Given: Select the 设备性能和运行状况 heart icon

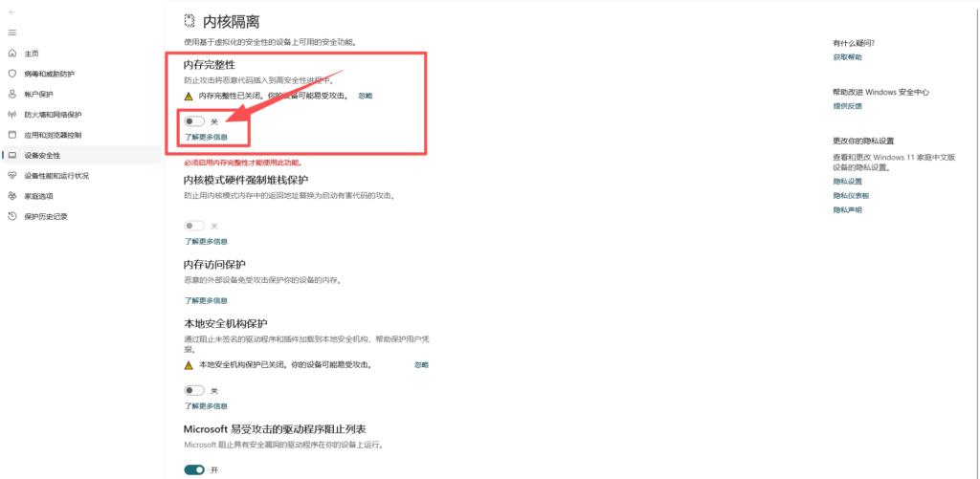Looking at the screenshot, I should [x=11, y=176].
